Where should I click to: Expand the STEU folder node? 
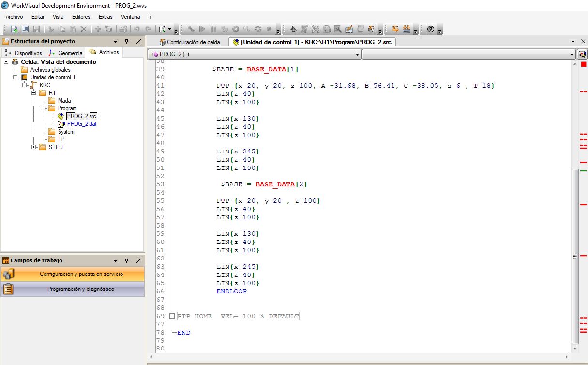click(x=34, y=147)
